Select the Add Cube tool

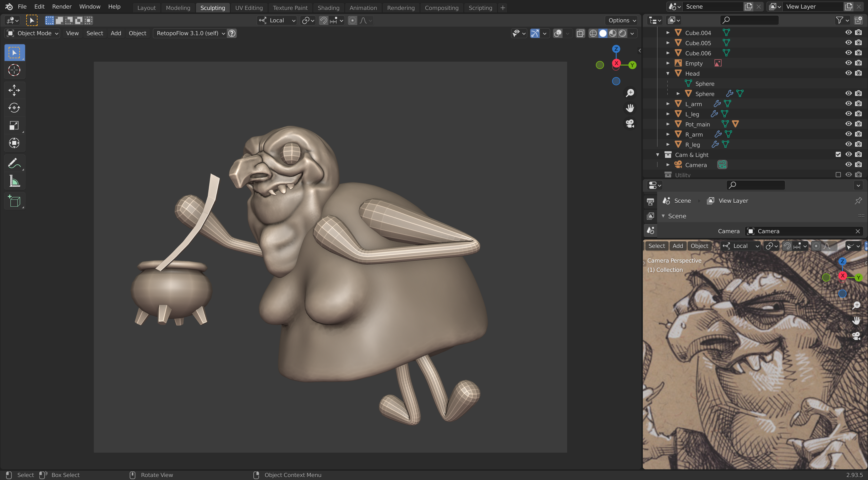pyautogui.click(x=14, y=201)
